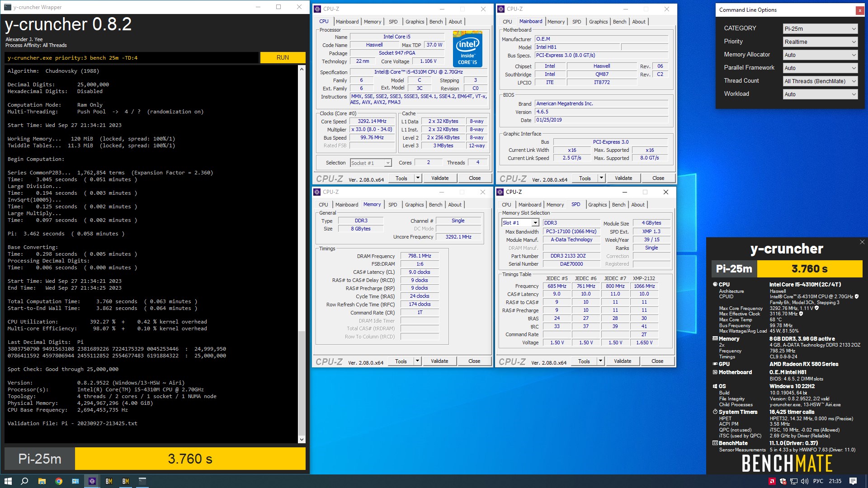Click the GPU card icon in BenchMate panel
Viewport: 868px width, 488px height.
[x=715, y=364]
